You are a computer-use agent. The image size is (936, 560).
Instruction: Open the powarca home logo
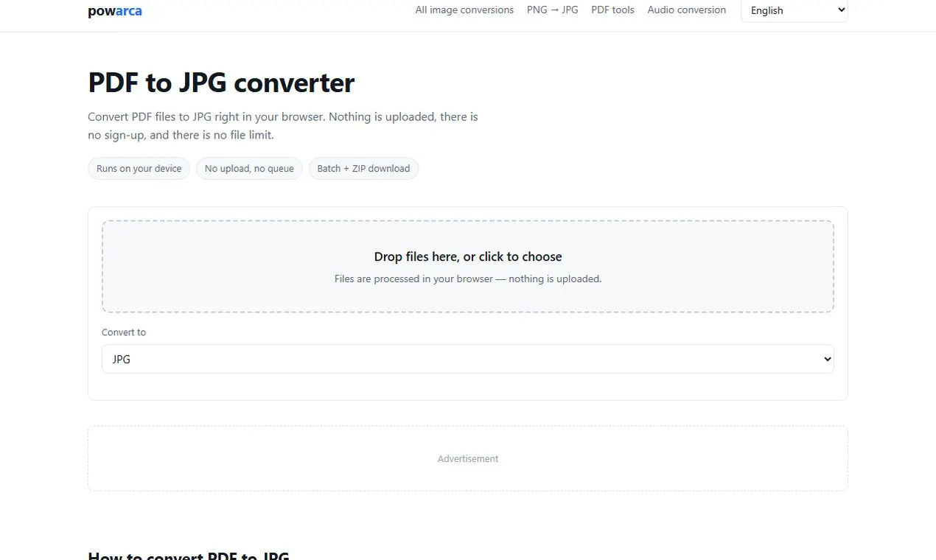(115, 11)
